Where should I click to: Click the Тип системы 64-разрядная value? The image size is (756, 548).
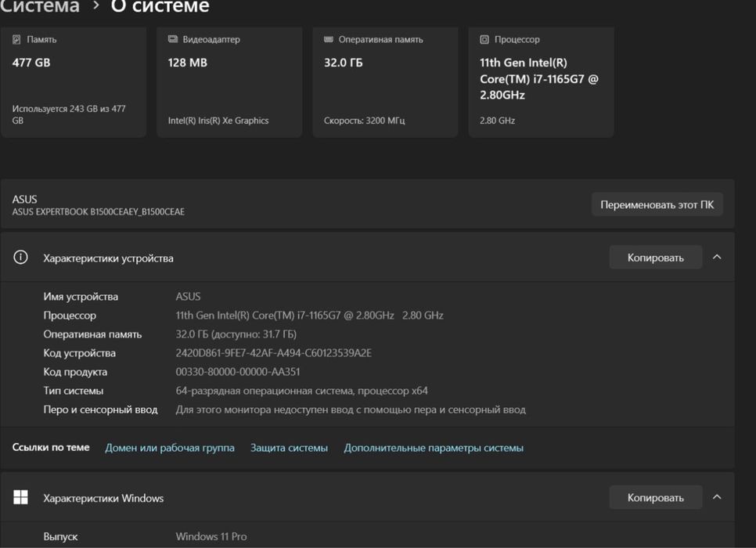tap(302, 391)
